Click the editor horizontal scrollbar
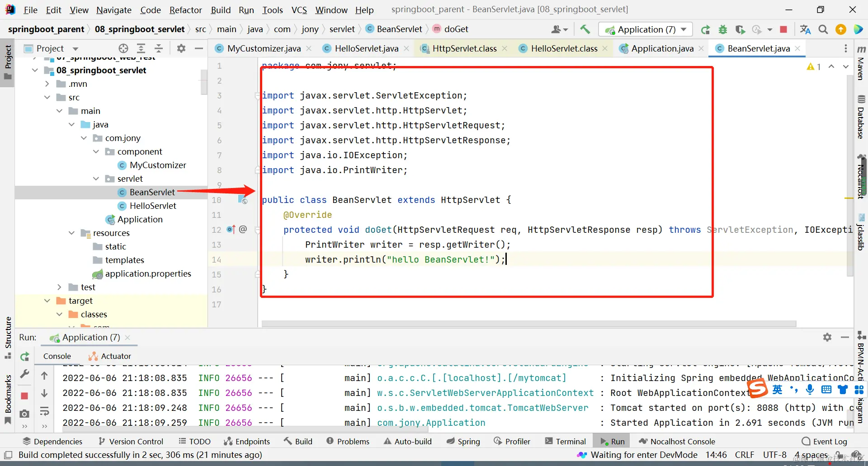The height and width of the screenshot is (466, 868). pyautogui.click(x=529, y=324)
